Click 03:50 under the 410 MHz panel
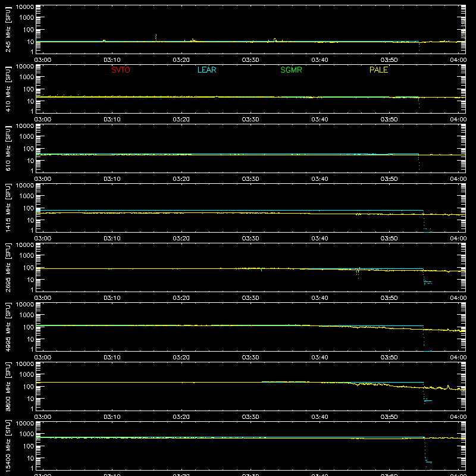 389,120
